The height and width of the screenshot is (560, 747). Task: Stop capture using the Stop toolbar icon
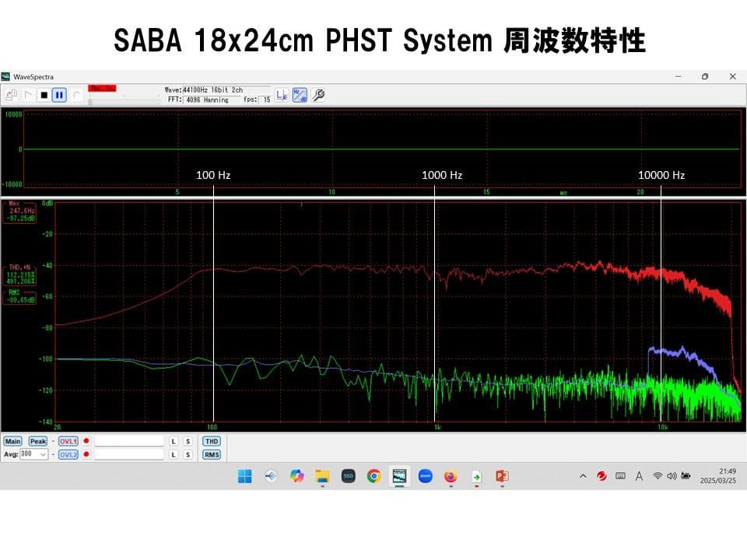[x=44, y=95]
